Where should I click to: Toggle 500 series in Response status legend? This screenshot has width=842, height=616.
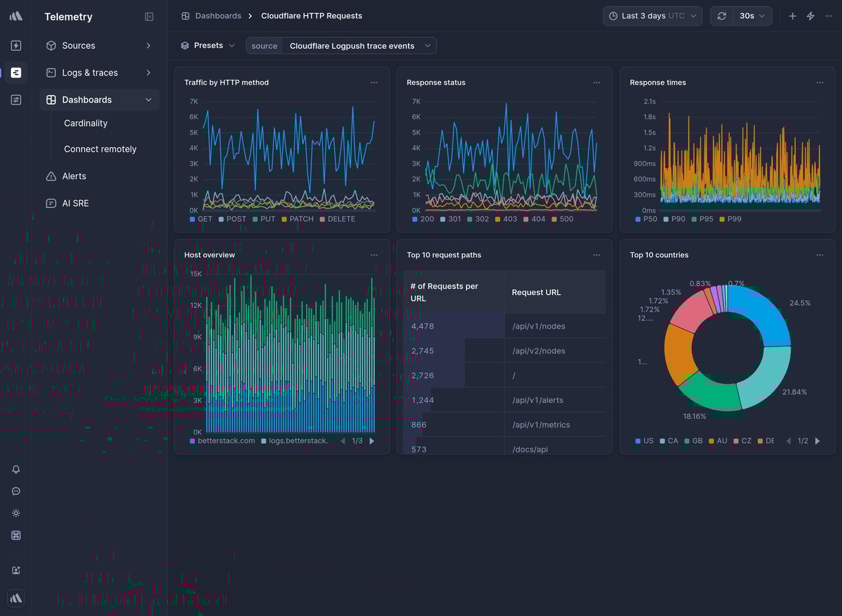coord(562,219)
